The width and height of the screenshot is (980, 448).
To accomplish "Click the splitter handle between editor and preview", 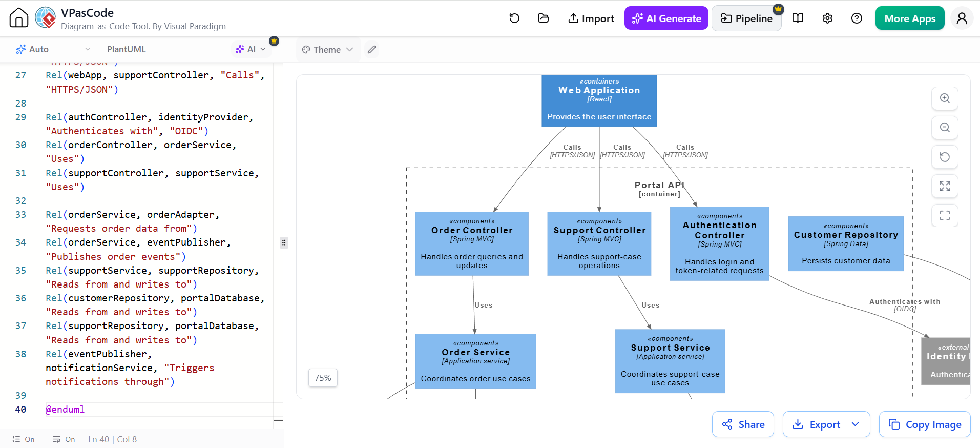I will [x=284, y=242].
